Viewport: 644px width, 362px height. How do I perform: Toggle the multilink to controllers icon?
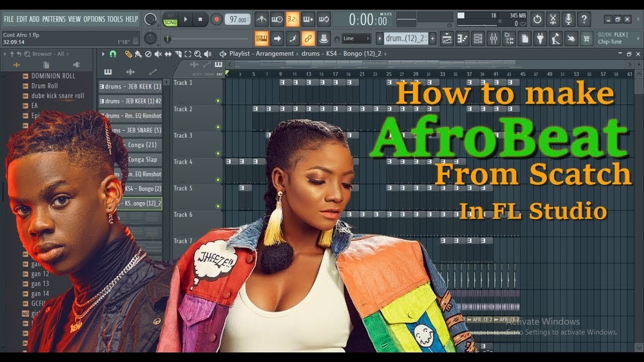(x=308, y=38)
